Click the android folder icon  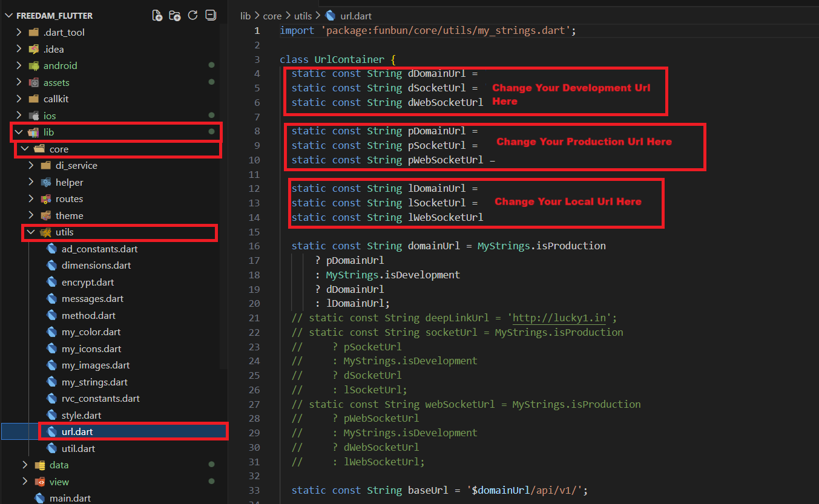click(34, 65)
